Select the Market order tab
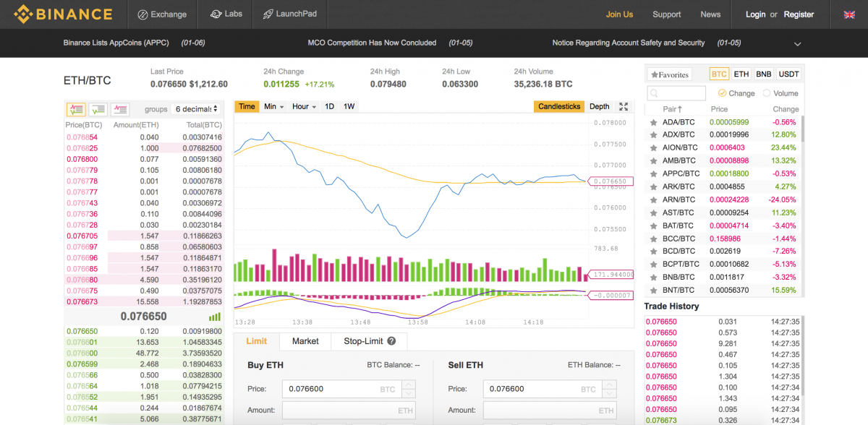This screenshot has height=425, width=868. 305,341
